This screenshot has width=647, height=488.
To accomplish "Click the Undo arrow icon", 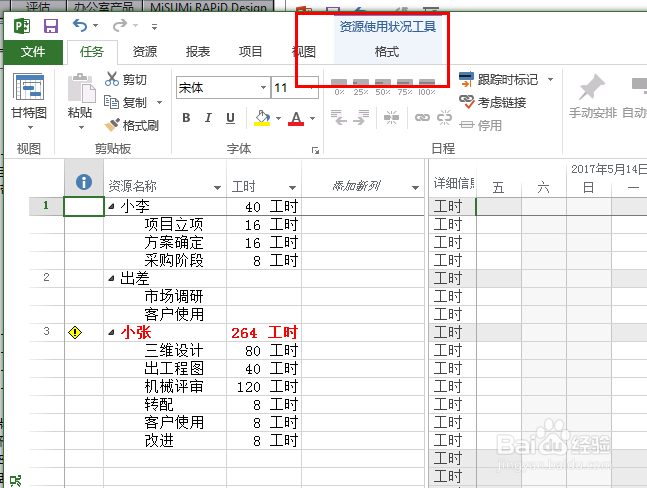I will [x=80, y=26].
